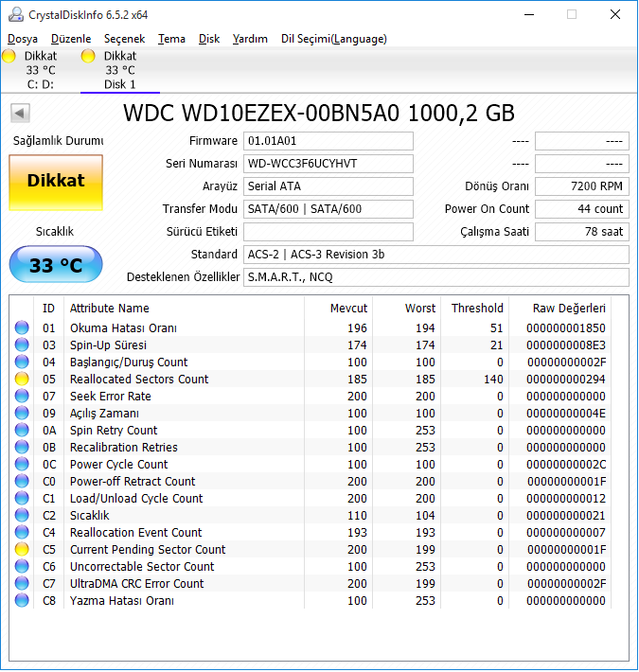Click the Threshold column header
This screenshot has width=639, height=672.
point(477,309)
